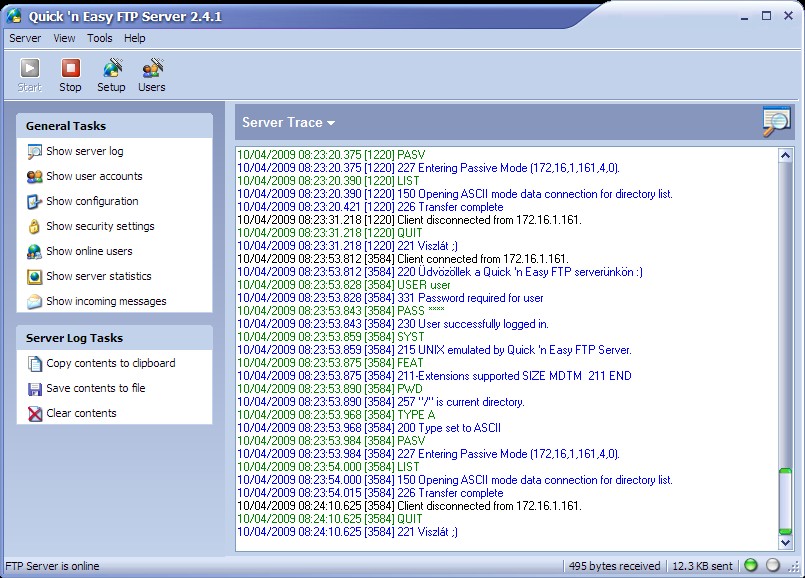Click log line '[3584] 257 "/" is current directory.'
Image resolution: width=805 pixels, height=578 pixels.
click(x=381, y=402)
